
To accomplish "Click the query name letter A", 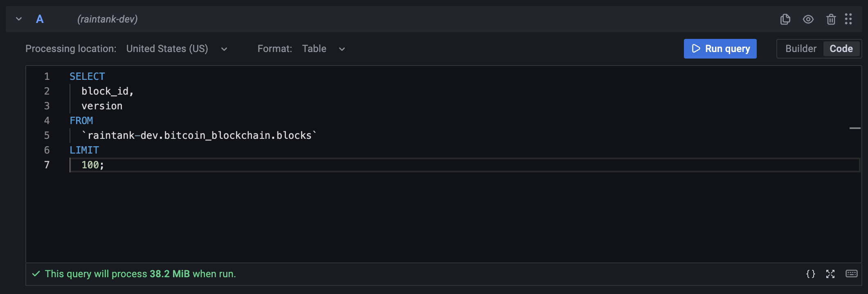I will point(40,19).
